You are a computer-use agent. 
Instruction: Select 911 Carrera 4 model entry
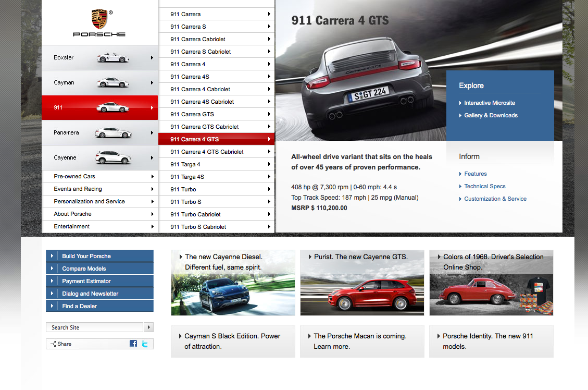tap(216, 64)
